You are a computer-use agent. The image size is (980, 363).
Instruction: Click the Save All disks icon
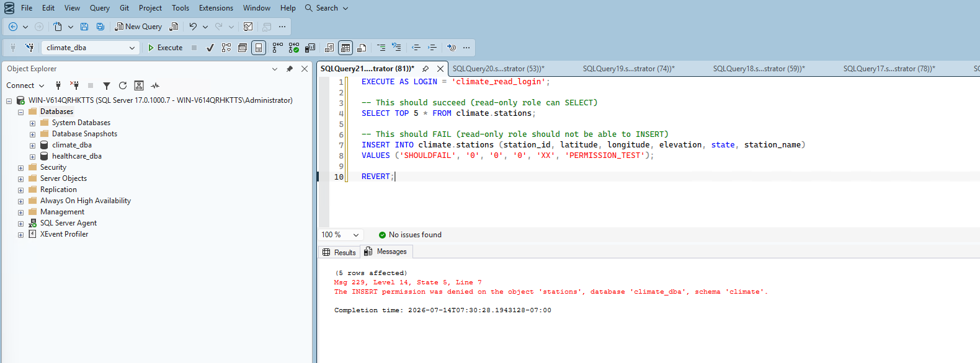pyautogui.click(x=100, y=27)
